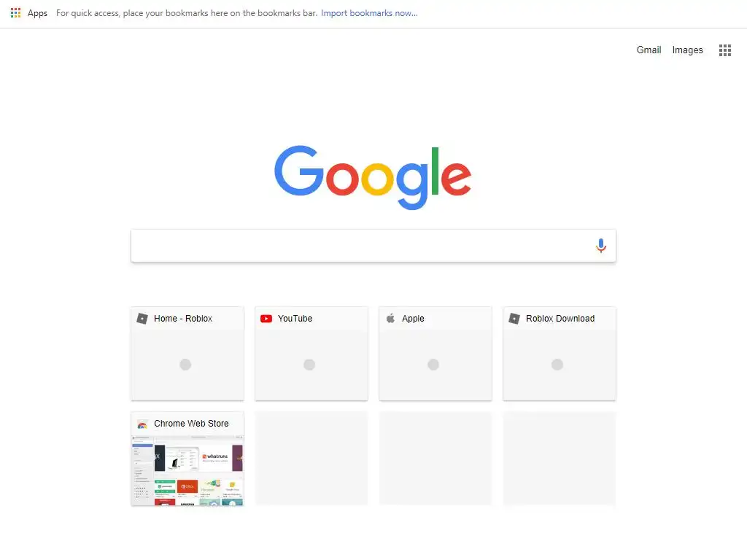
Task: Click the Google logo
Action: (x=373, y=177)
